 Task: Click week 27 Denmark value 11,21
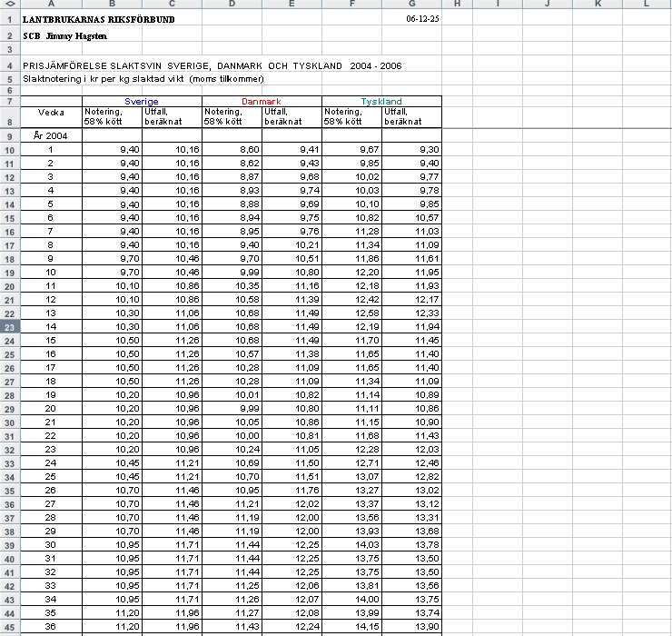click(232, 504)
